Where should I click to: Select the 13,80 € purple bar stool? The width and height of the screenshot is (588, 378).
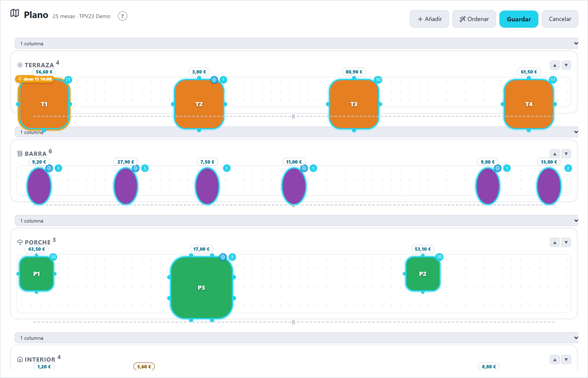(549, 186)
